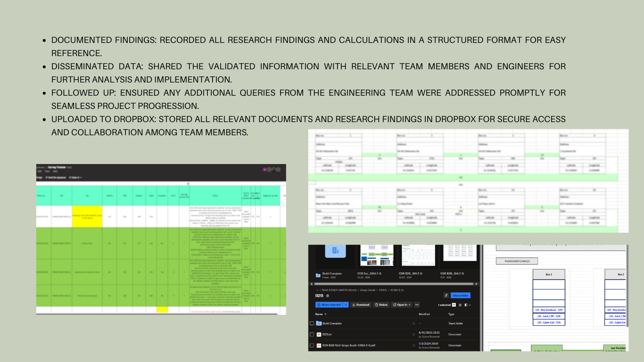Image resolution: width=644 pixels, height=362 pixels.
Task: Select the yellow Job cell in the tracker
Action: point(87,217)
